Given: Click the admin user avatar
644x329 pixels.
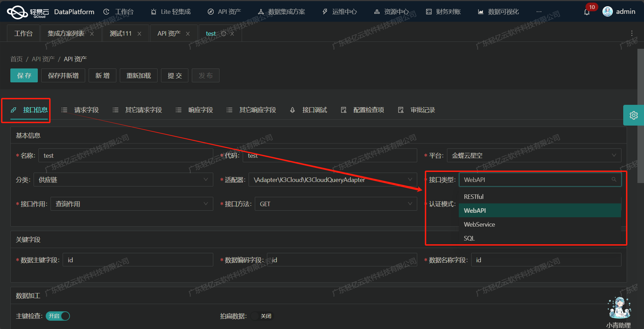Looking at the screenshot, I should [x=608, y=11].
